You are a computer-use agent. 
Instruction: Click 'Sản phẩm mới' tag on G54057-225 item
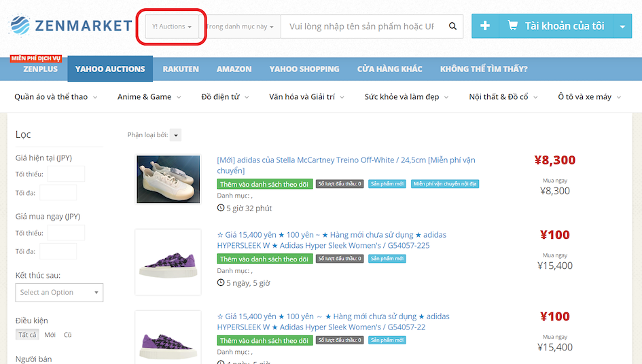coord(387,258)
